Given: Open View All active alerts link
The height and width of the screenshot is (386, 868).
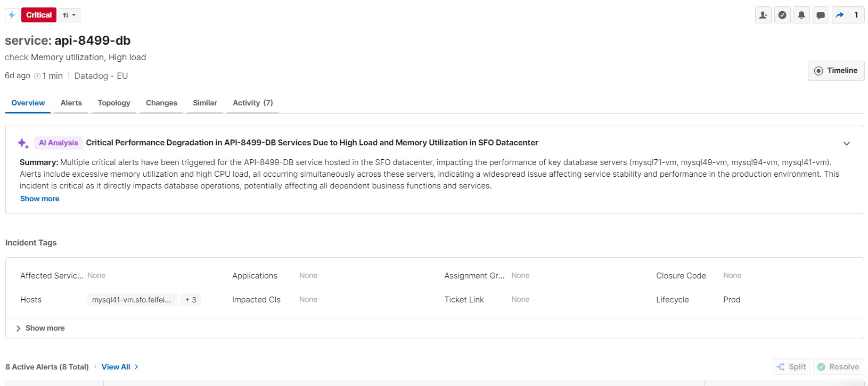Looking at the screenshot, I should (116, 367).
